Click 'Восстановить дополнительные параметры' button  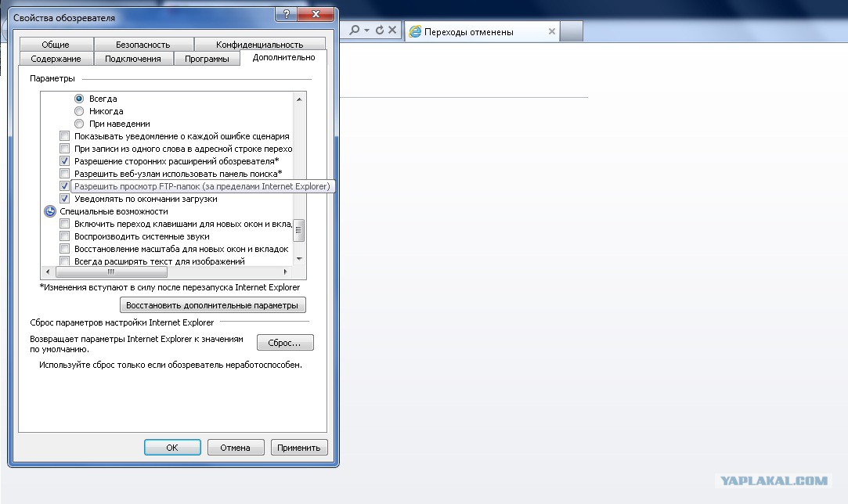[212, 305]
